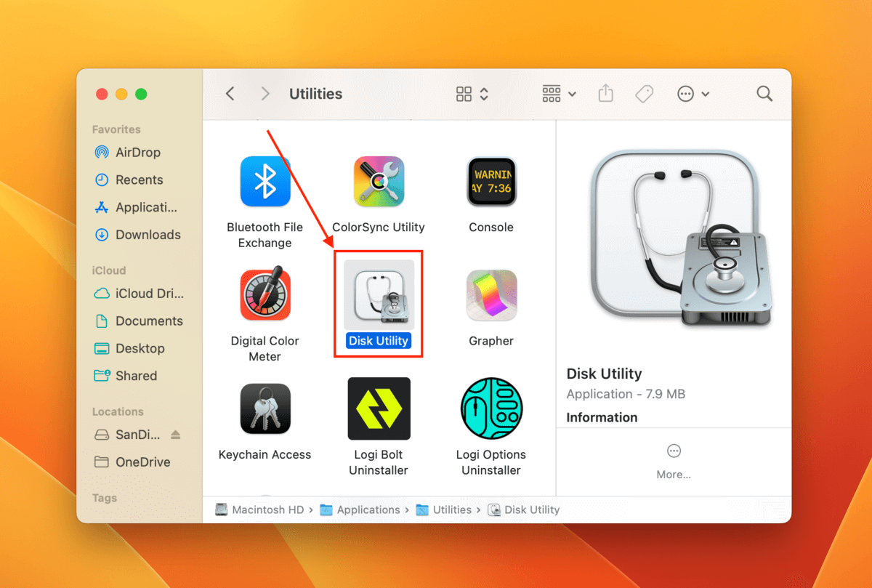Open the group-by options dropdown
This screenshot has height=588, width=872.
pyautogui.click(x=560, y=94)
